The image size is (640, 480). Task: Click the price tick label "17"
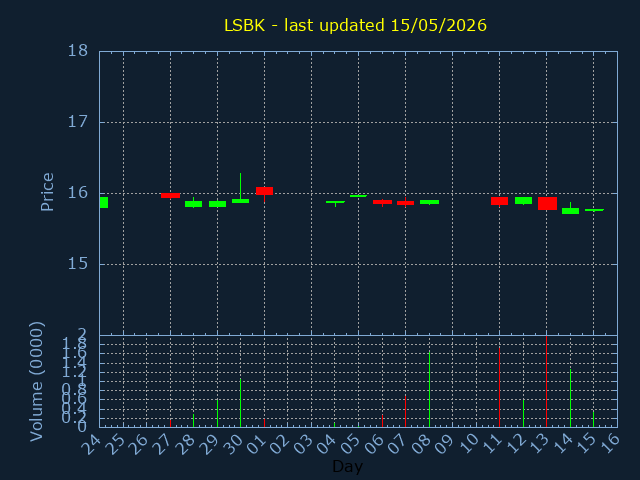pyautogui.click(x=78, y=122)
